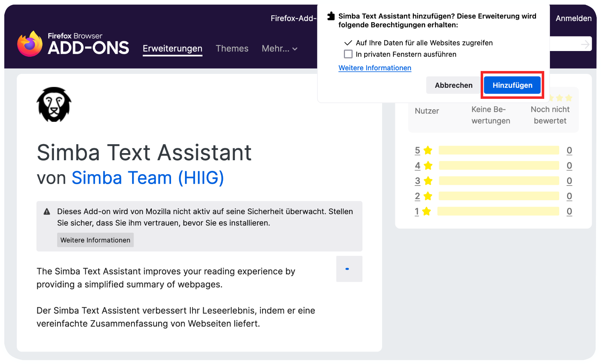Click the warning triangle icon in notice
This screenshot has height=364, width=601.
(x=47, y=212)
